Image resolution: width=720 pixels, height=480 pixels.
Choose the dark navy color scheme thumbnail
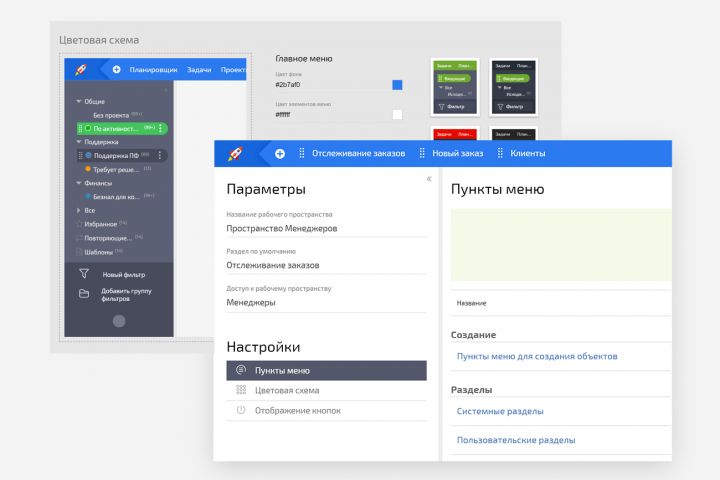514,87
